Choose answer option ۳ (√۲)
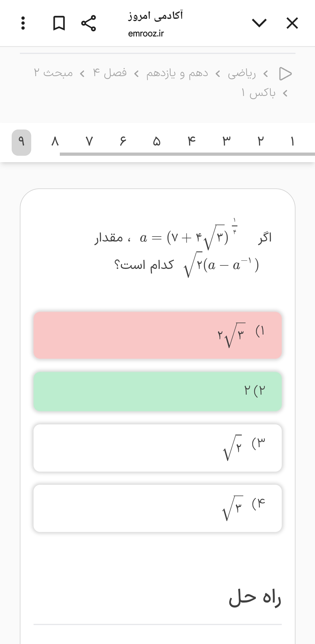The height and width of the screenshot is (644, 315). (157, 448)
